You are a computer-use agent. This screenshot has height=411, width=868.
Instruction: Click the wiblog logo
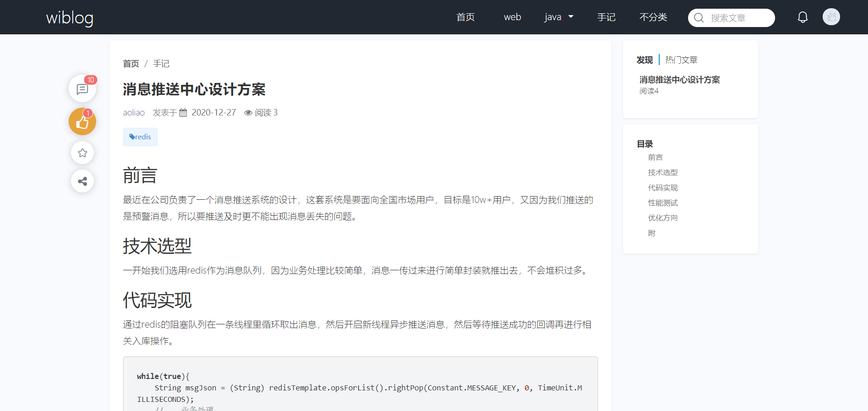pyautogui.click(x=70, y=18)
